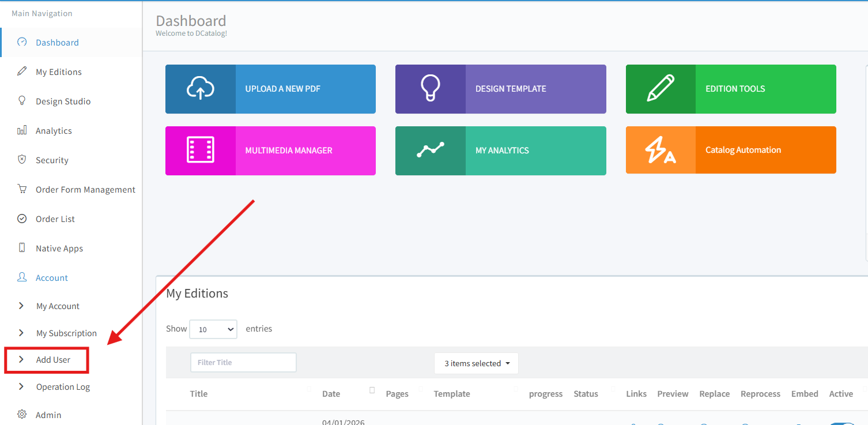
Task: Open the Operation Log link
Action: (x=63, y=387)
